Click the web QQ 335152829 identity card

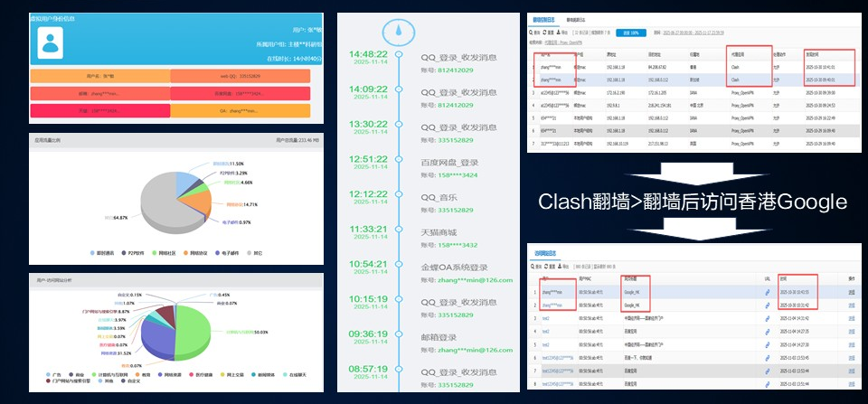(241, 76)
